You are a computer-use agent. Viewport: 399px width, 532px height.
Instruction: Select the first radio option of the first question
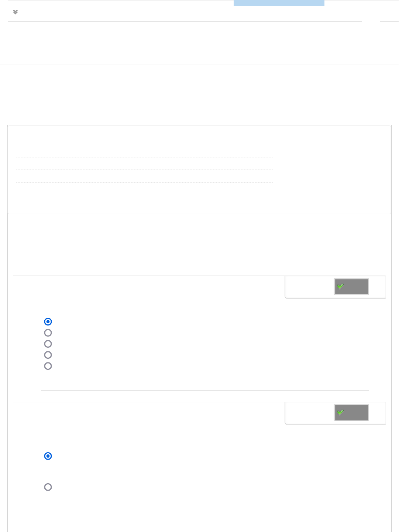[x=48, y=322]
